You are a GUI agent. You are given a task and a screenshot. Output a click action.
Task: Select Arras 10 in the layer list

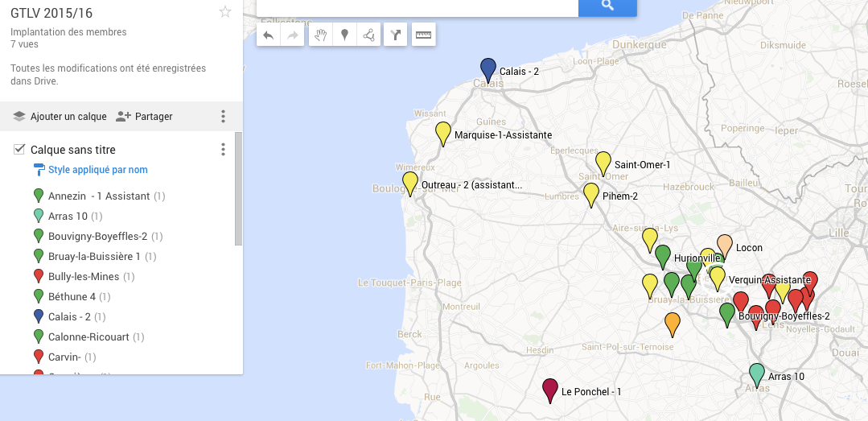click(68, 216)
